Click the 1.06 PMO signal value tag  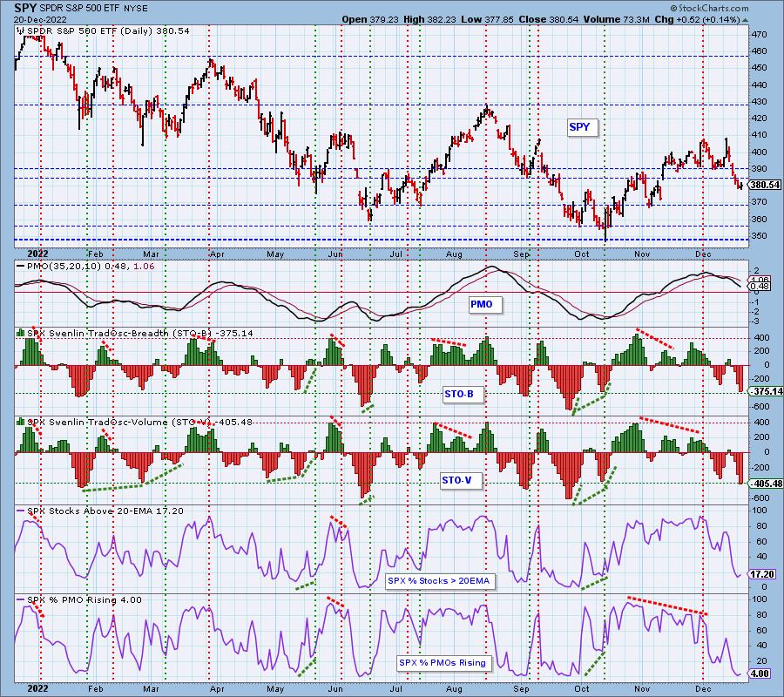tap(760, 280)
